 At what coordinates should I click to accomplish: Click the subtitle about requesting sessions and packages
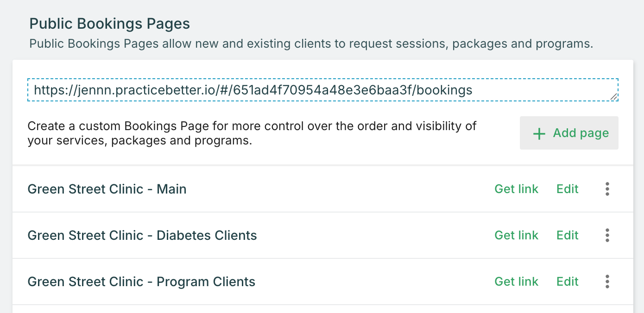click(x=311, y=44)
